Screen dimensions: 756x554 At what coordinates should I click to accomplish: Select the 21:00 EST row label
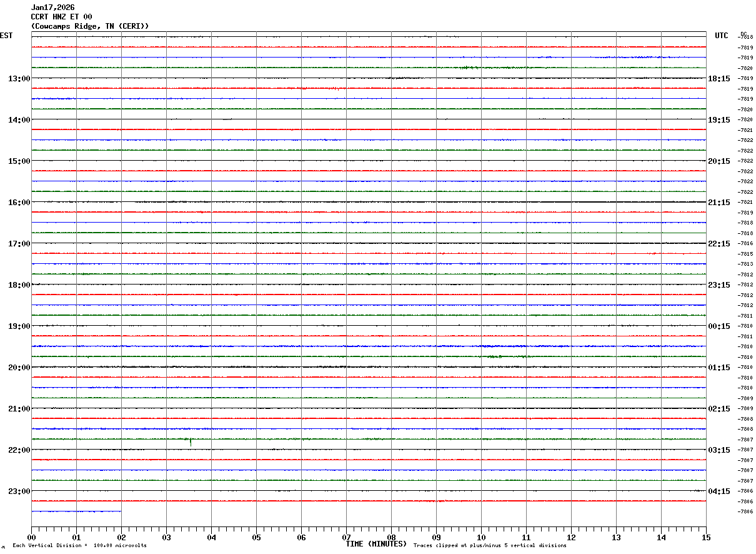click(19, 409)
